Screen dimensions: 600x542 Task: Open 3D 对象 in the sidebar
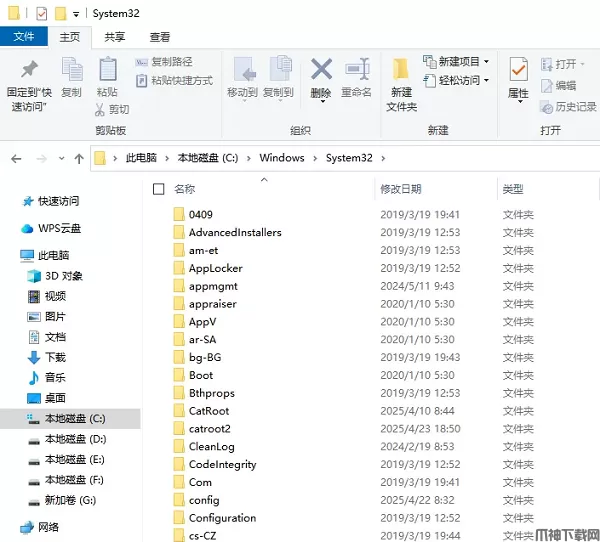[x=55, y=276]
